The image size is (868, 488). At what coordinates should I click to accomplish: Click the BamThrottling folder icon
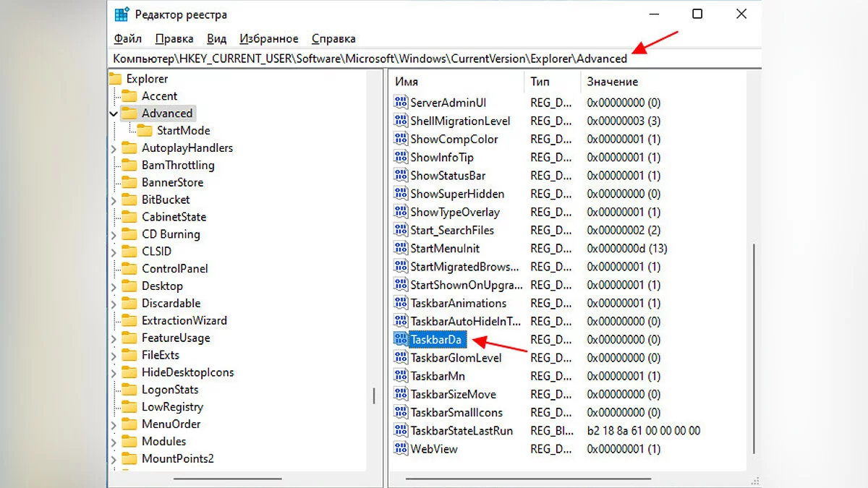click(129, 166)
